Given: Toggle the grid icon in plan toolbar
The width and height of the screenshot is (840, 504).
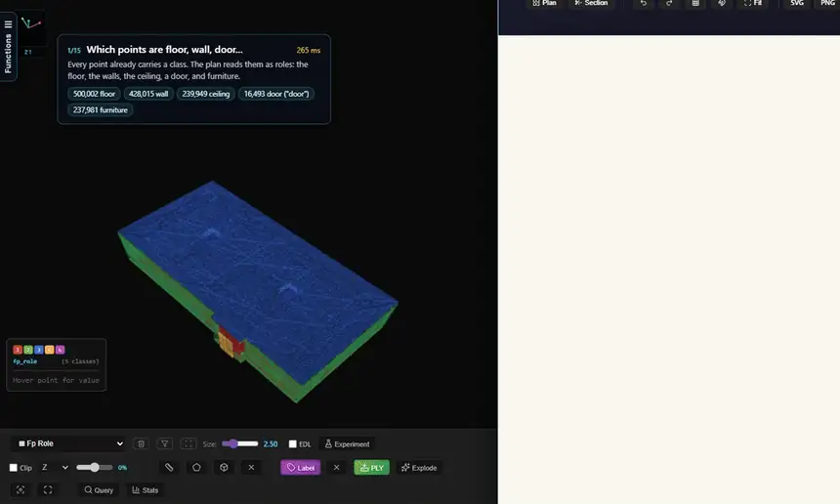Looking at the screenshot, I should tap(695, 3).
